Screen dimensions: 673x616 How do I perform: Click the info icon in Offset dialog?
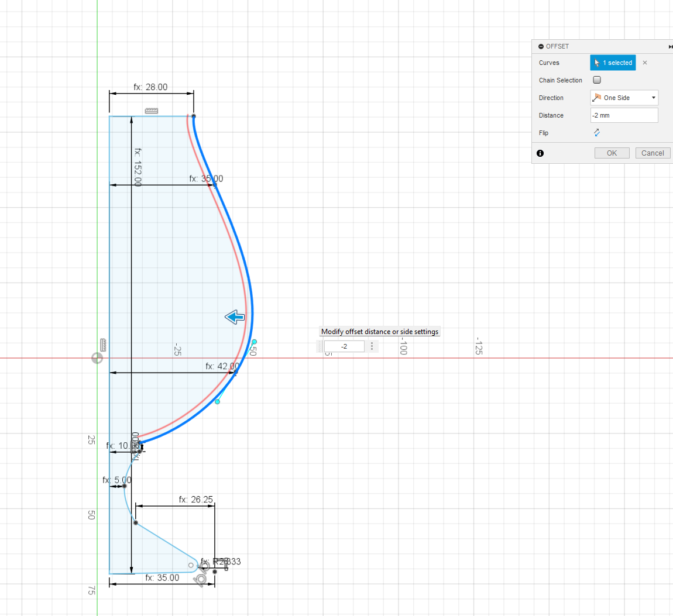[x=540, y=153]
